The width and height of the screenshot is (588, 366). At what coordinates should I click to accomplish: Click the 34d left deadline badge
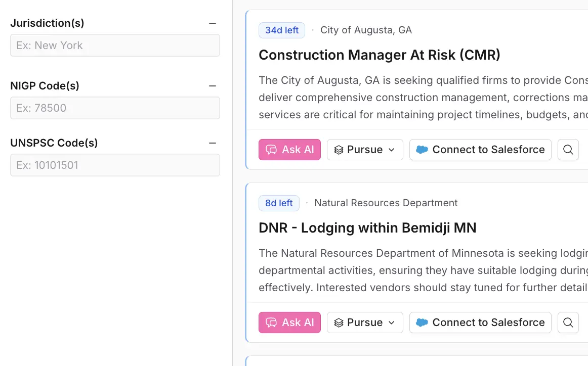click(x=282, y=30)
